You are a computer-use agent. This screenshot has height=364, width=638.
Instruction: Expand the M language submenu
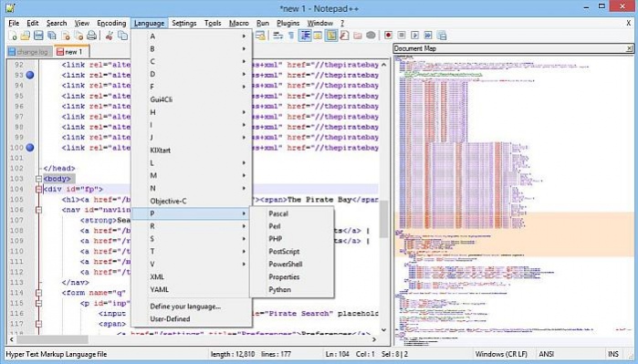192,176
